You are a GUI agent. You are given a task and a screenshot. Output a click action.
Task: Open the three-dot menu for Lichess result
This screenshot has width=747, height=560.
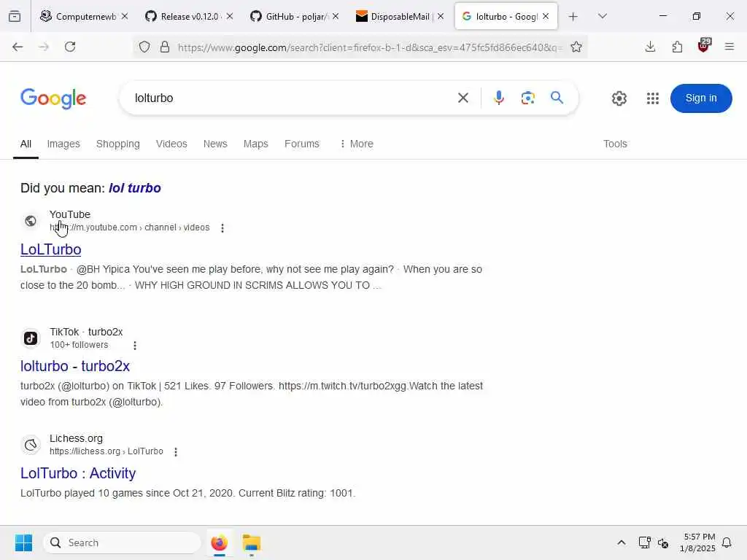pyautogui.click(x=176, y=452)
